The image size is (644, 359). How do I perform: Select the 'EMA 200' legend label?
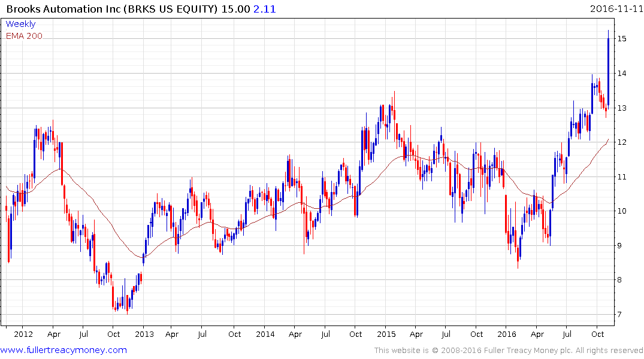(24, 36)
